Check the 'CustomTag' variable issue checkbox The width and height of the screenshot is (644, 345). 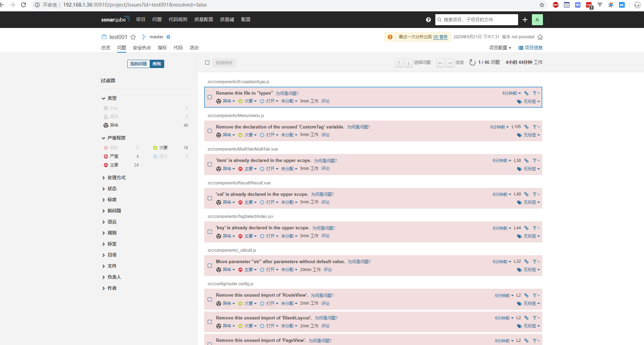210,131
